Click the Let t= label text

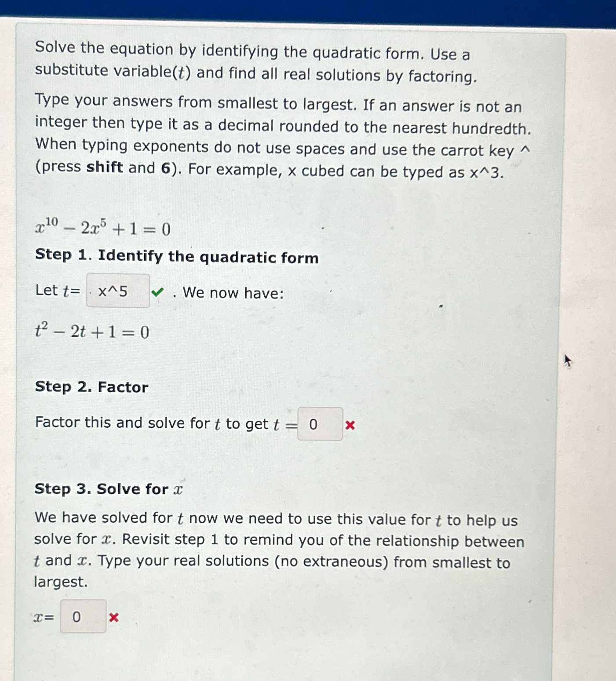[x=57, y=291]
